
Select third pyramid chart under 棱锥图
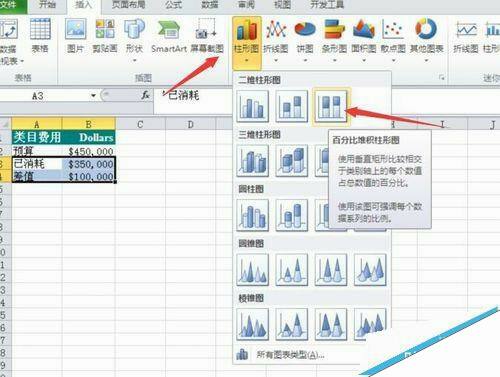coord(331,324)
